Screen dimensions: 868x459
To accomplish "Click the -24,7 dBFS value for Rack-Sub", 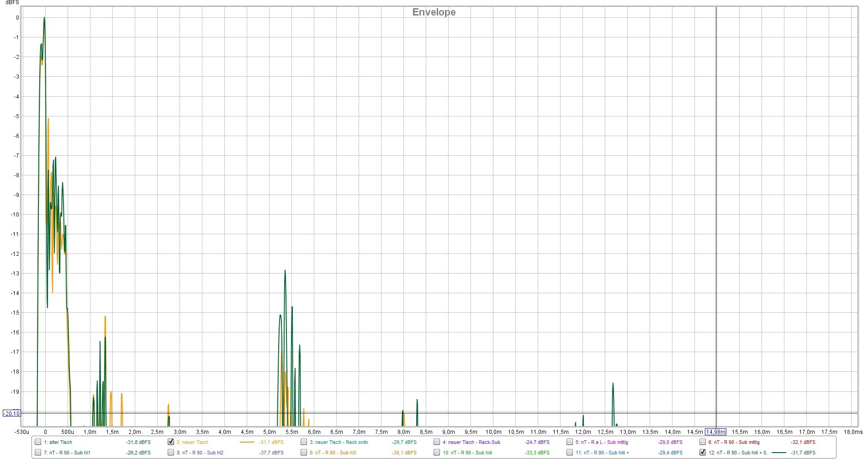I will (x=537, y=442).
